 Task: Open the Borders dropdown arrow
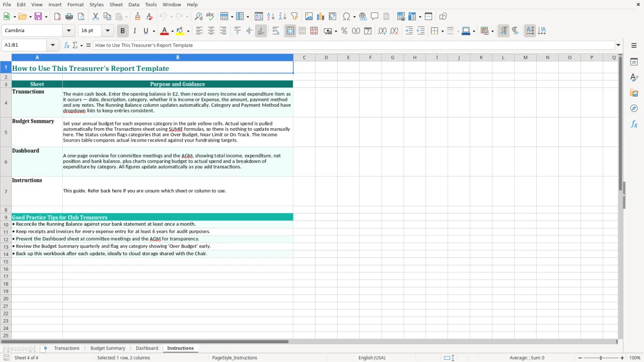442,31
